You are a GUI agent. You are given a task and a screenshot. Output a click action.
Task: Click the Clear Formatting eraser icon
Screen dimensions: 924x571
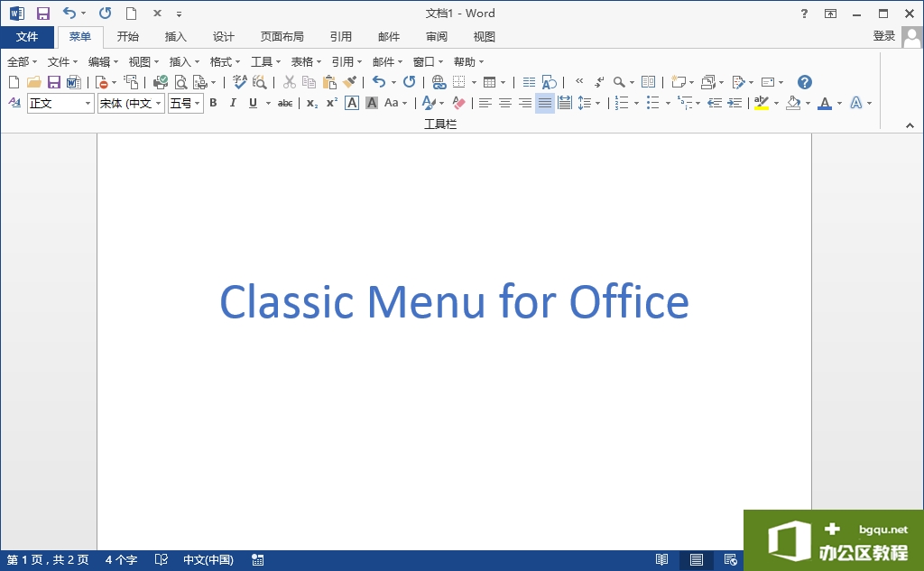tap(458, 103)
